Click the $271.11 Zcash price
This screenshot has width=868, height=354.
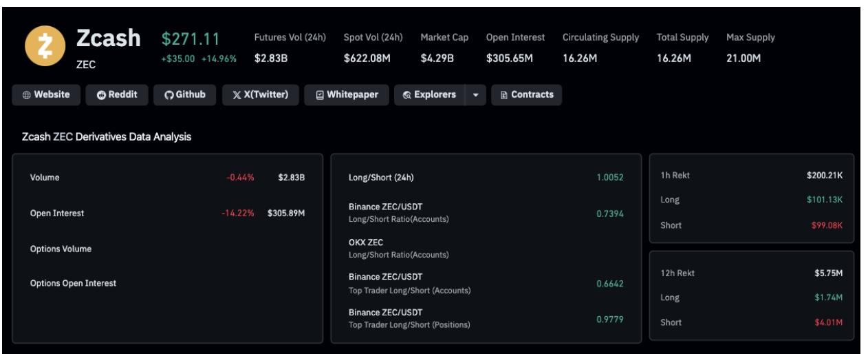click(x=191, y=39)
